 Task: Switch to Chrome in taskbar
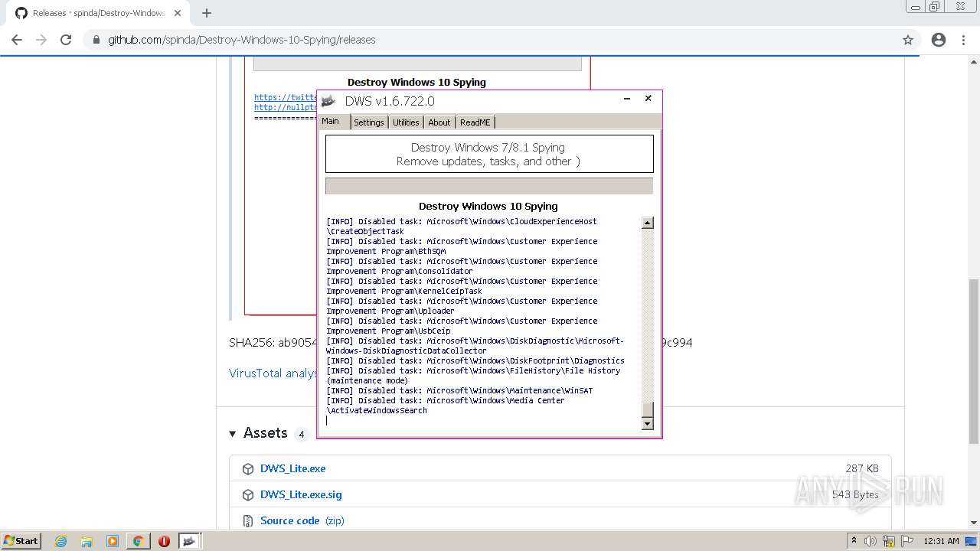click(x=139, y=541)
